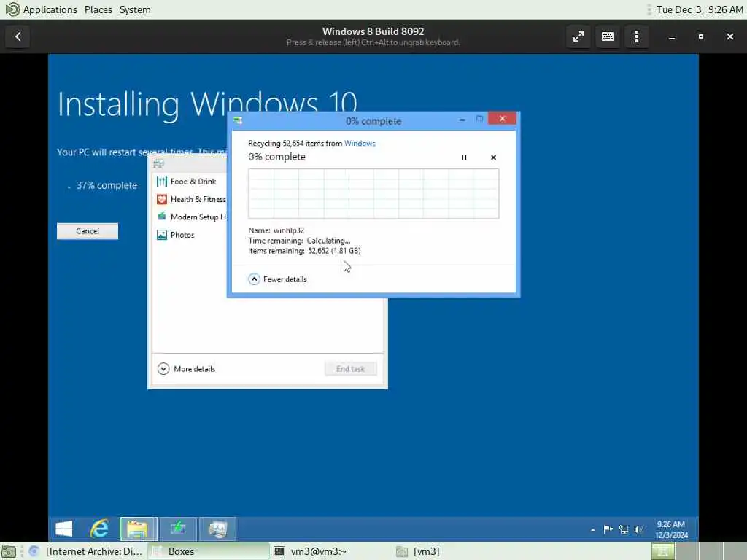Switch to Internet Archive browser window

[x=86, y=551]
